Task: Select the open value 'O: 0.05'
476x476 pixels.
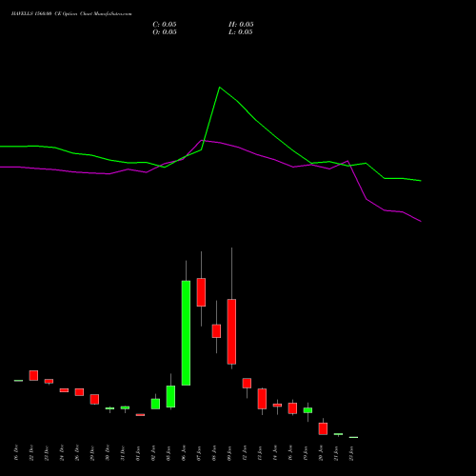Action: (165, 32)
